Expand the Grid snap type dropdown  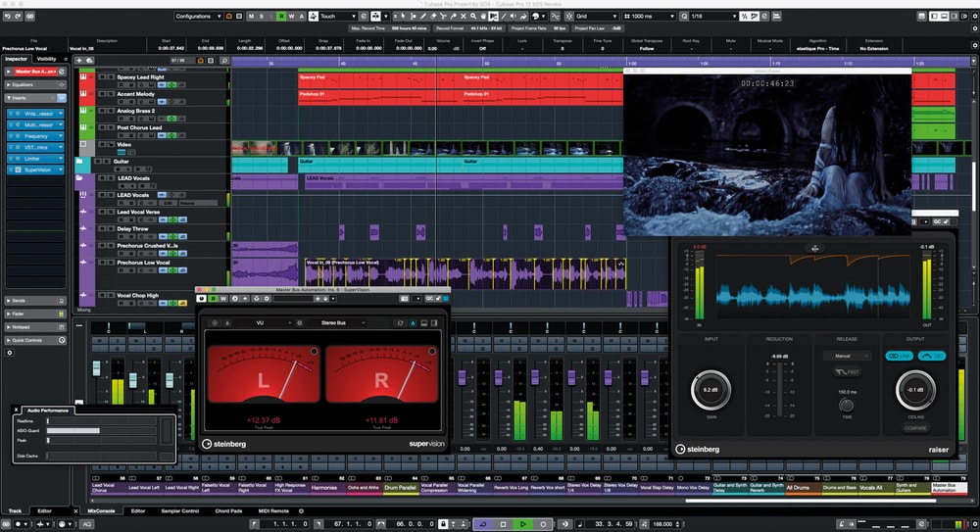click(x=597, y=17)
